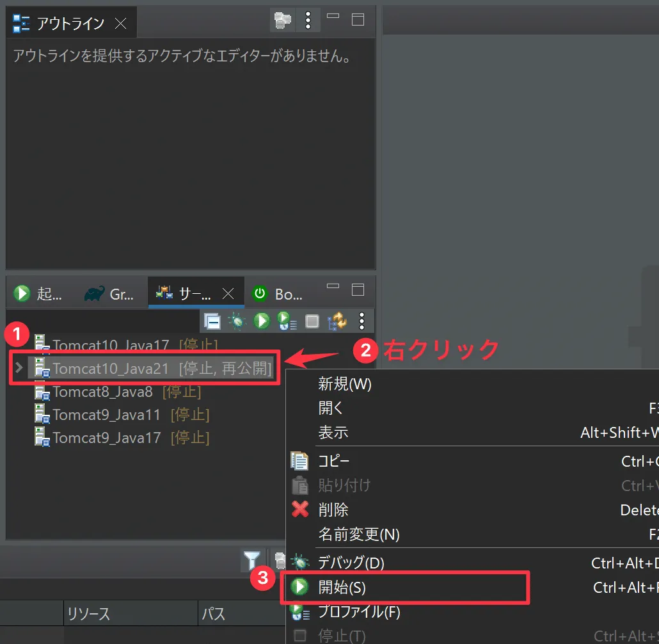Choose 表示 from the context menu
The image size is (659, 644).
point(472,432)
